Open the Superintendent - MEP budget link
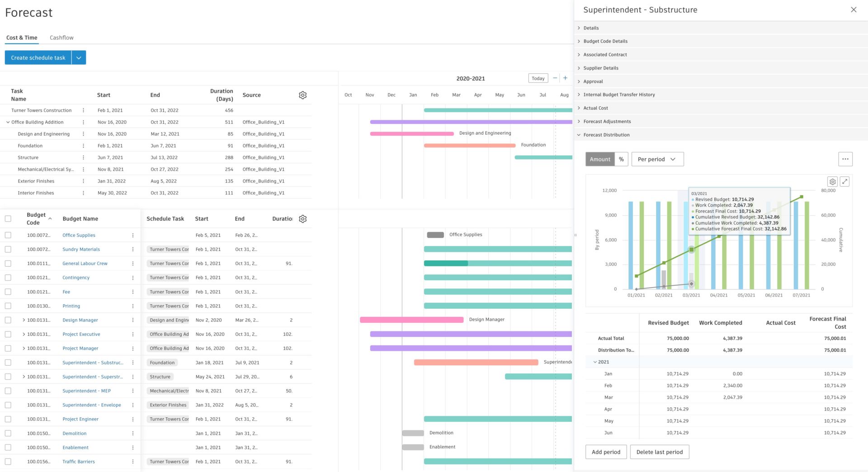868x472 pixels. [86, 391]
